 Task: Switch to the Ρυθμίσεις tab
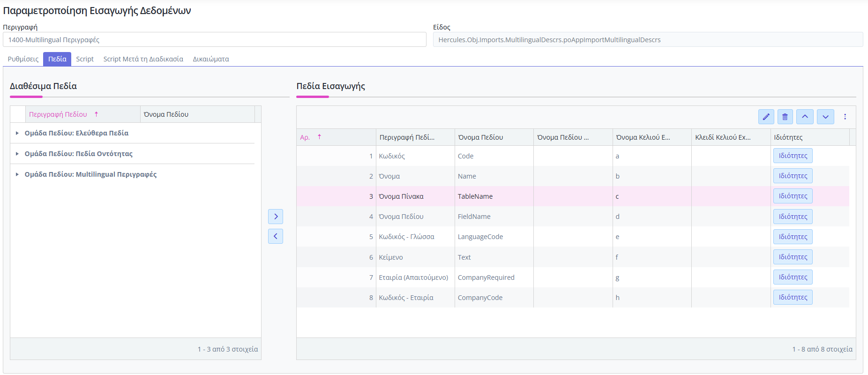23,59
